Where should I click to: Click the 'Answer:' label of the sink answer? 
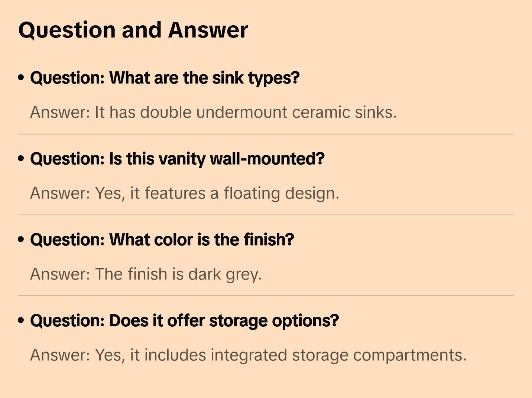click(x=60, y=112)
